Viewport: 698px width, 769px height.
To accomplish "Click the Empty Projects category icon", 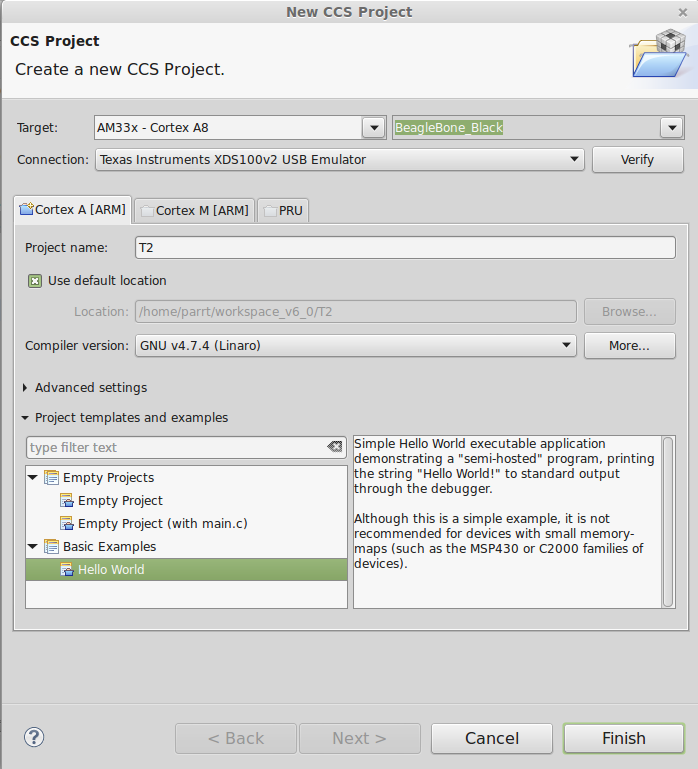I will [x=52, y=477].
